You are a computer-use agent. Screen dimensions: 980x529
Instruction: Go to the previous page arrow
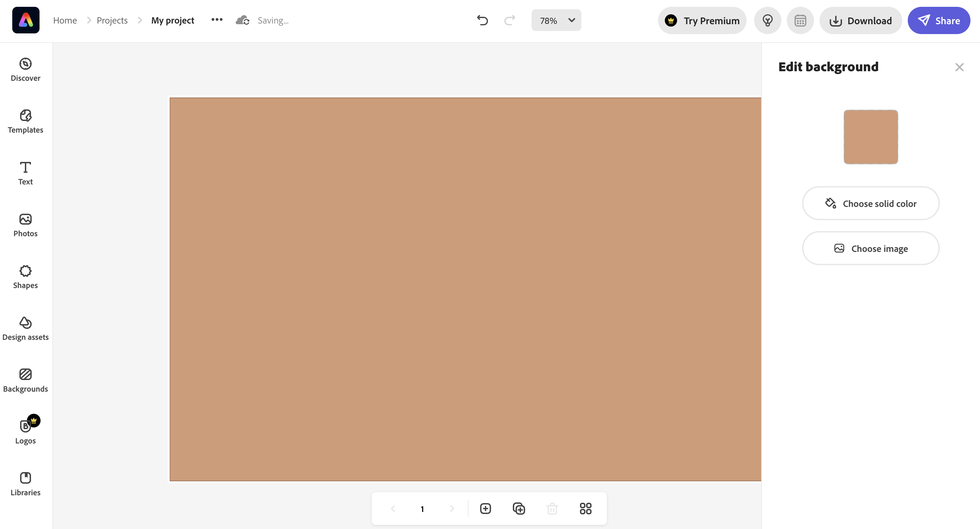pyautogui.click(x=393, y=509)
